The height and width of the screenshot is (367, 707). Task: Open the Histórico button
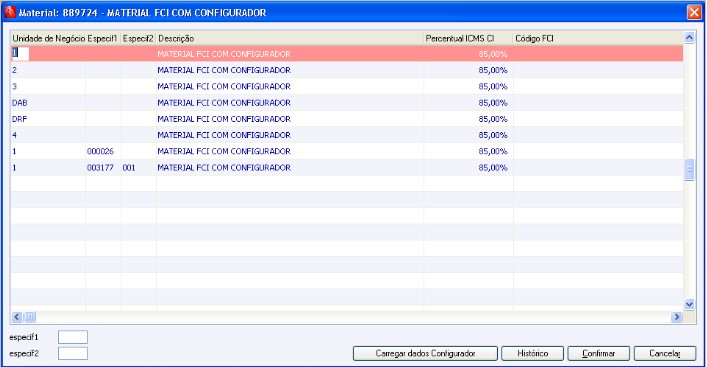(533, 353)
